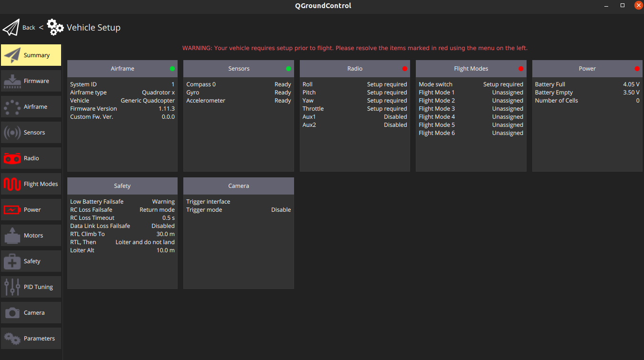The image size is (644, 360).
Task: Go Back to the main view
Action: tap(29, 28)
